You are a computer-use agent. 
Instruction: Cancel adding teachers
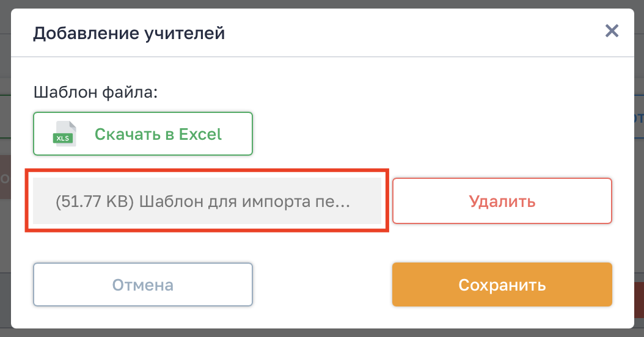click(x=142, y=284)
